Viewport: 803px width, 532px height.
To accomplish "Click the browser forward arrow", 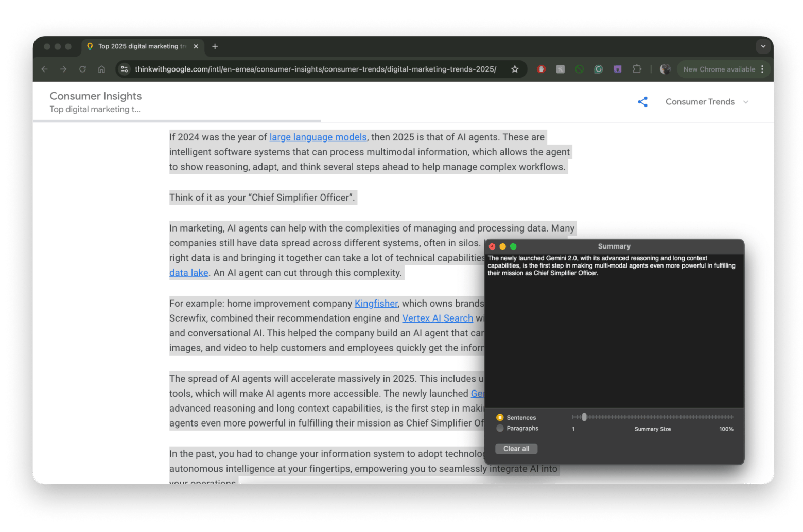I will click(63, 69).
